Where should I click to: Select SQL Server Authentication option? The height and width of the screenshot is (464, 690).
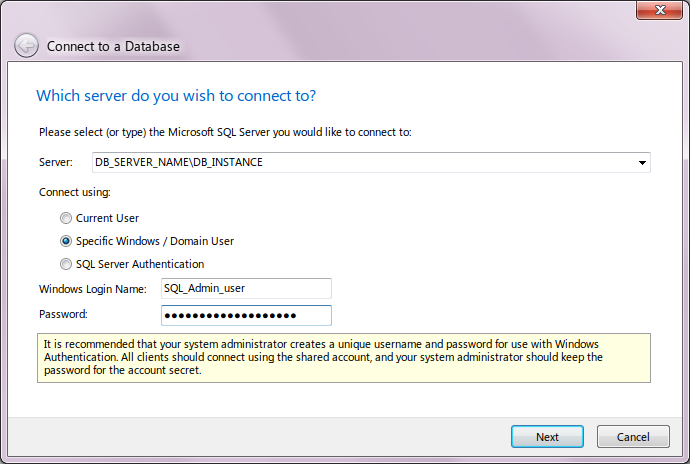[x=66, y=265]
